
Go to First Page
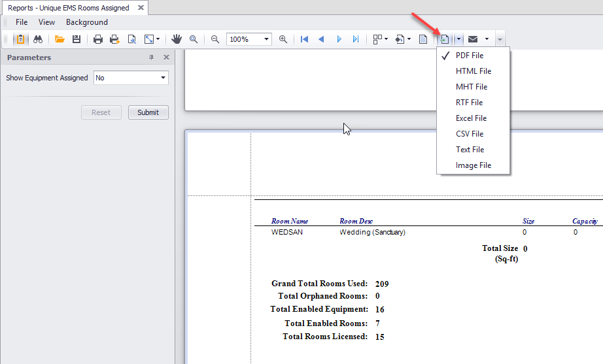click(304, 39)
